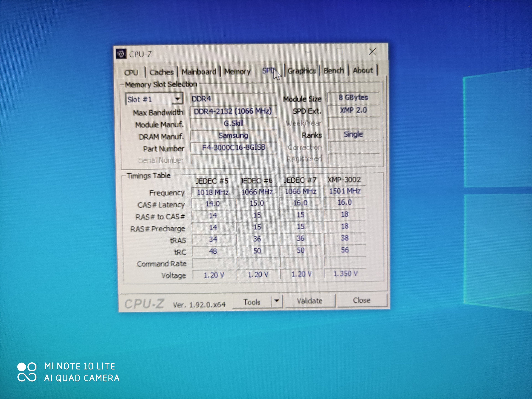Expand the Tools dropdown arrow
Screen dimensions: 532x399
click(x=277, y=301)
